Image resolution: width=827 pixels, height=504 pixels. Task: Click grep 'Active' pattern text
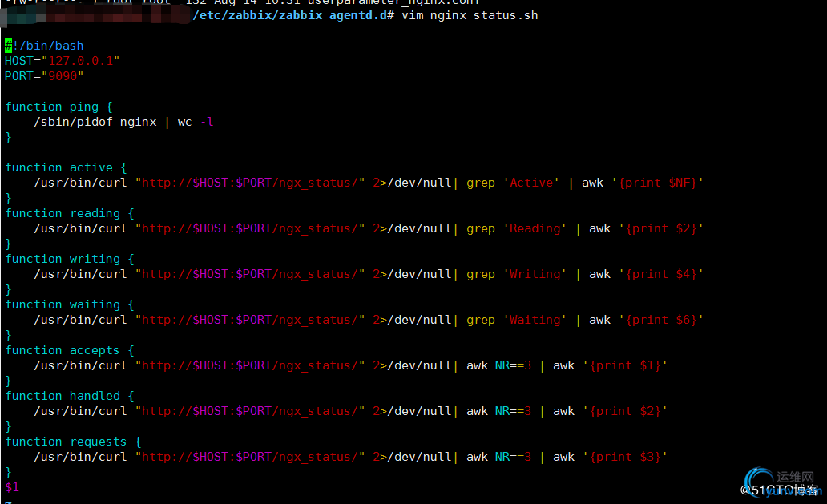click(513, 183)
